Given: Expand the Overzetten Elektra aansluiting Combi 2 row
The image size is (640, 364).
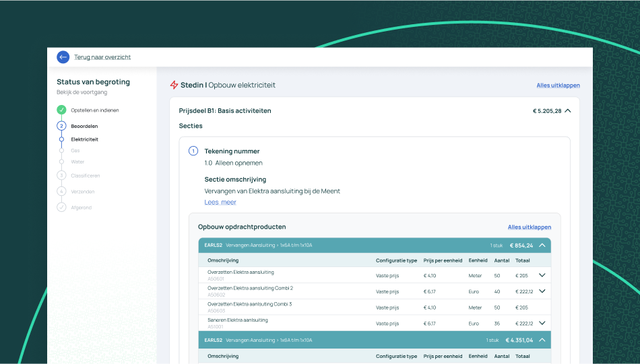Looking at the screenshot, I should [x=542, y=291].
